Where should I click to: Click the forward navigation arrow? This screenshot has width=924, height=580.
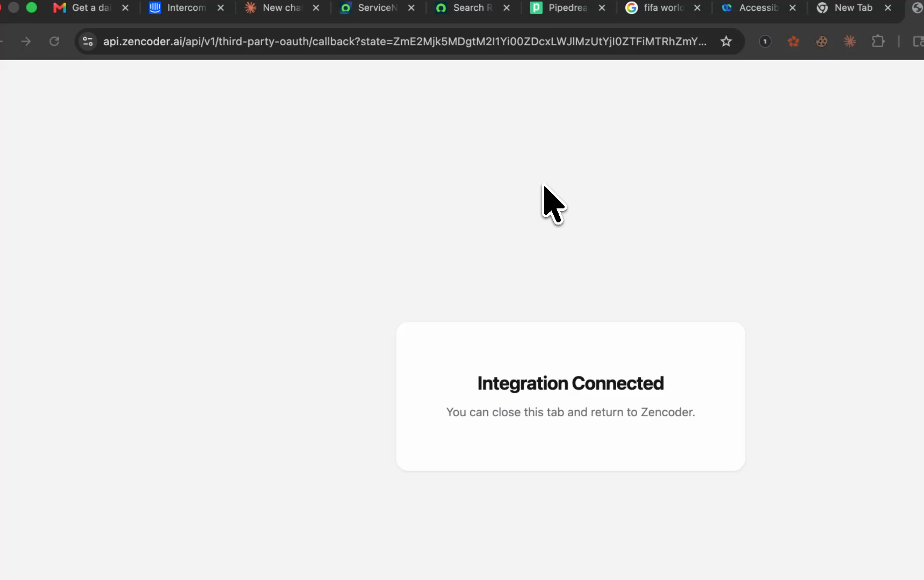pos(26,41)
